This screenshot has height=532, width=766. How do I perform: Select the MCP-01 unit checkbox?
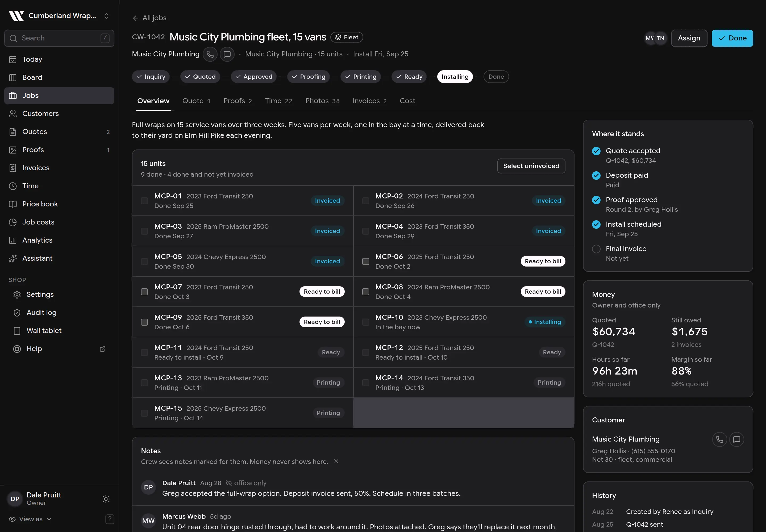click(144, 201)
